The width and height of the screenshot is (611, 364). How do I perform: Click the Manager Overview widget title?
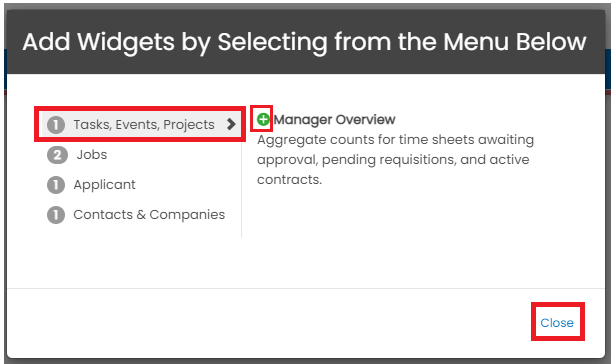pyautogui.click(x=334, y=120)
